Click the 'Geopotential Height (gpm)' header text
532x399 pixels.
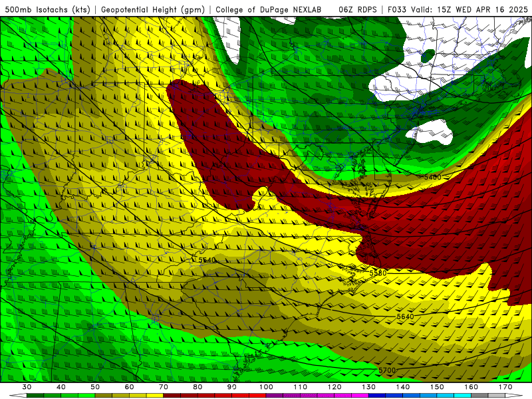click(153, 9)
